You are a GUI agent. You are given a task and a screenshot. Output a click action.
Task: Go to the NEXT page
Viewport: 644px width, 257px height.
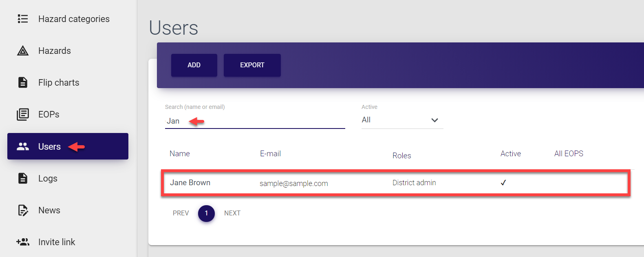pyautogui.click(x=232, y=213)
